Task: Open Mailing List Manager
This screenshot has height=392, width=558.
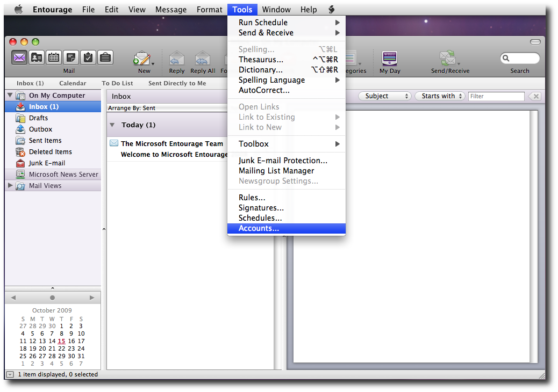Action: [x=287, y=171]
